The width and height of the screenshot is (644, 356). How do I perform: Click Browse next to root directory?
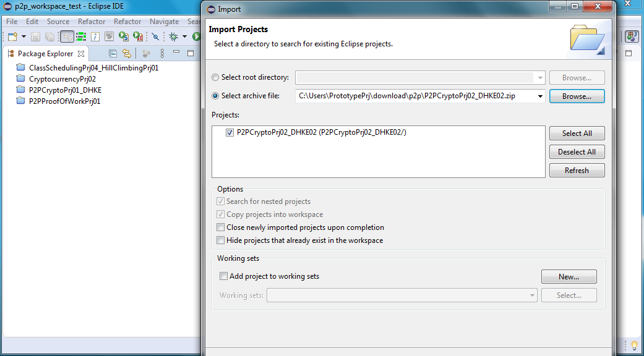577,77
